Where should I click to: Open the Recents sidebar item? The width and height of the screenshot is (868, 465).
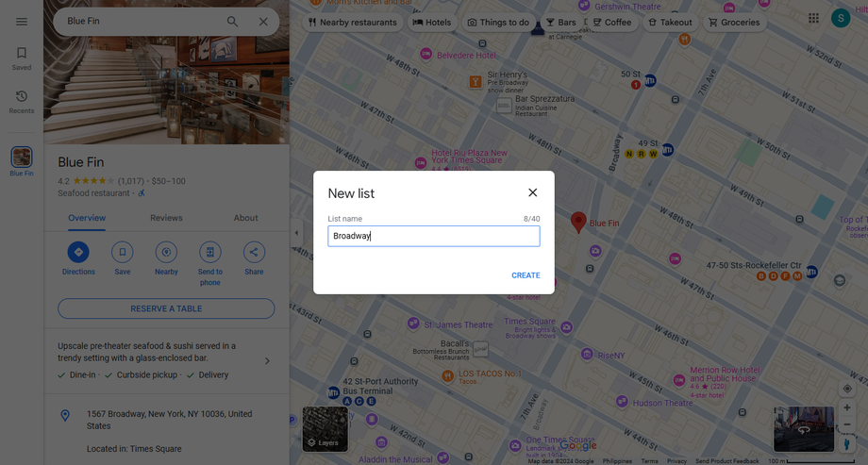(x=22, y=103)
